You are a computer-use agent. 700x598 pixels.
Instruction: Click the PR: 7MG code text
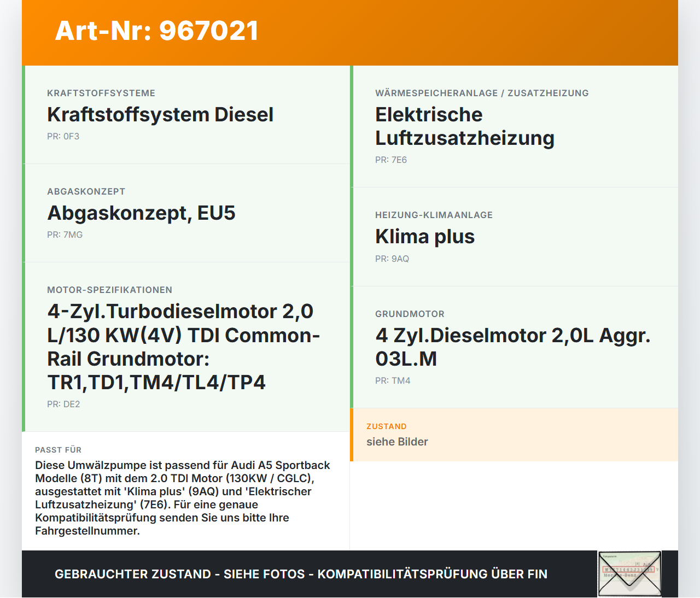(65, 234)
